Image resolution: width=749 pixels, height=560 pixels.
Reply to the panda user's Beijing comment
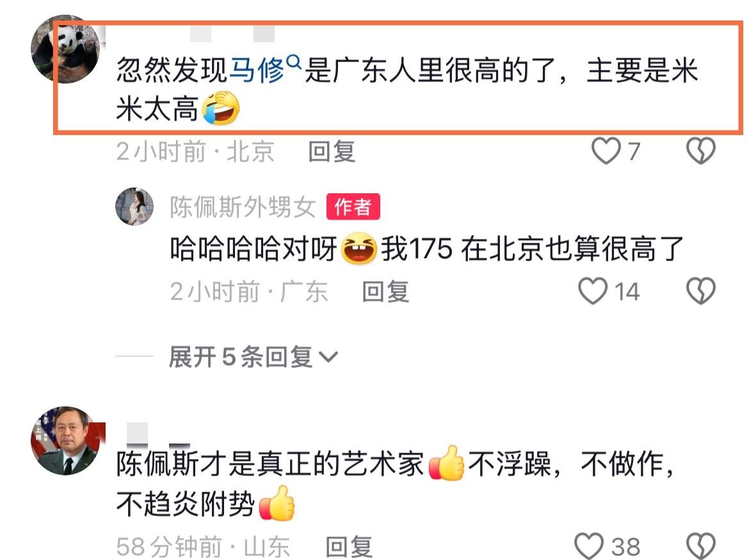[x=332, y=151]
